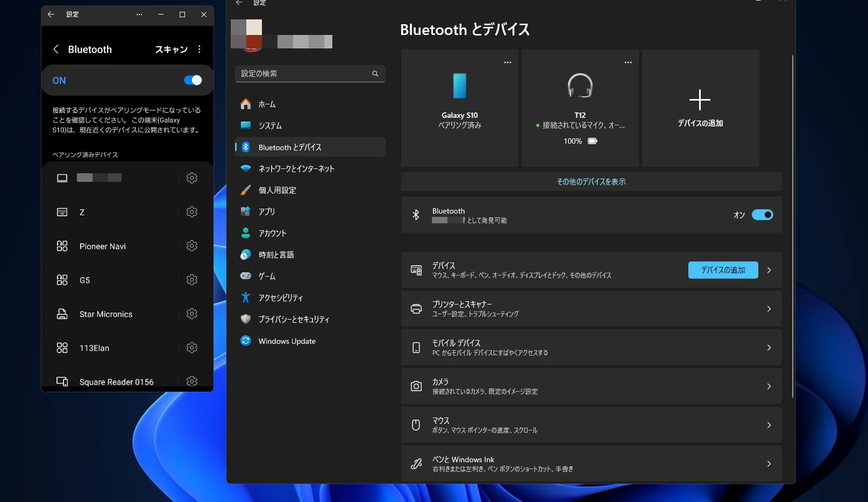Click the settings page vertical scrollbar
This screenshot has height=502, width=868.
pos(793,226)
